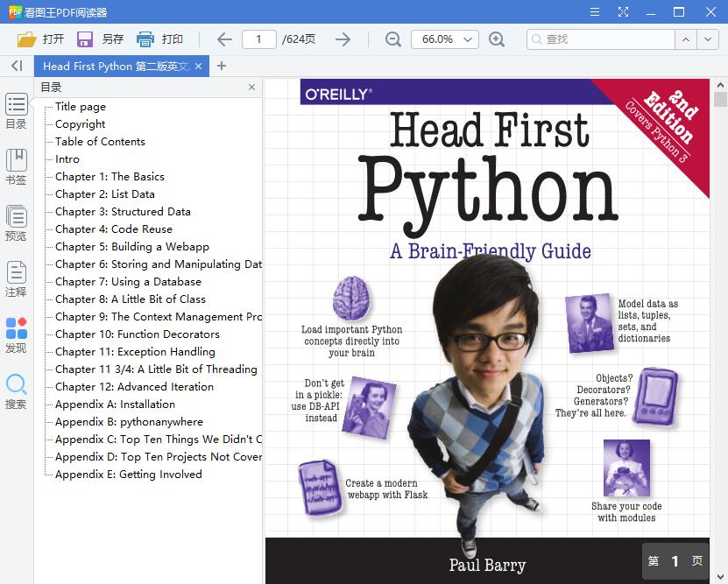Find previous match with up chevron
Image resolution: width=728 pixels, height=584 pixels.
tap(686, 39)
